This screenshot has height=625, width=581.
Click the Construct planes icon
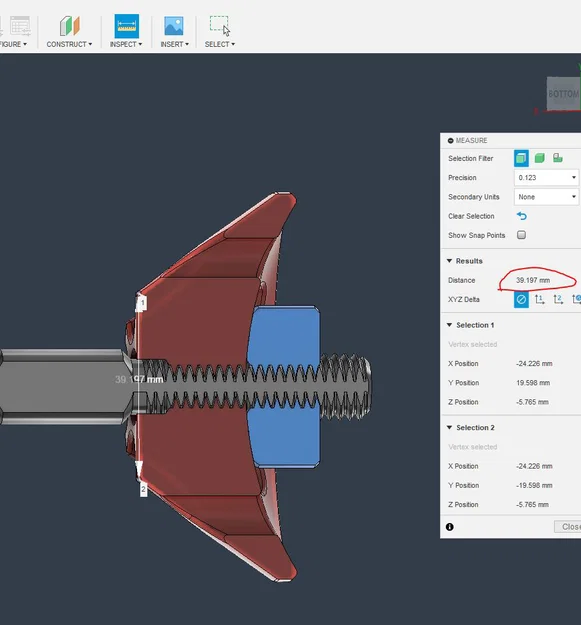point(70,26)
